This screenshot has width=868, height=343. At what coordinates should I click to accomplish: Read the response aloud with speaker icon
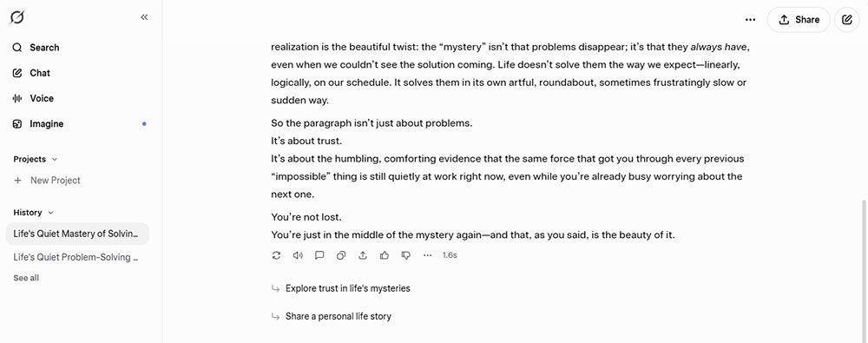(298, 255)
